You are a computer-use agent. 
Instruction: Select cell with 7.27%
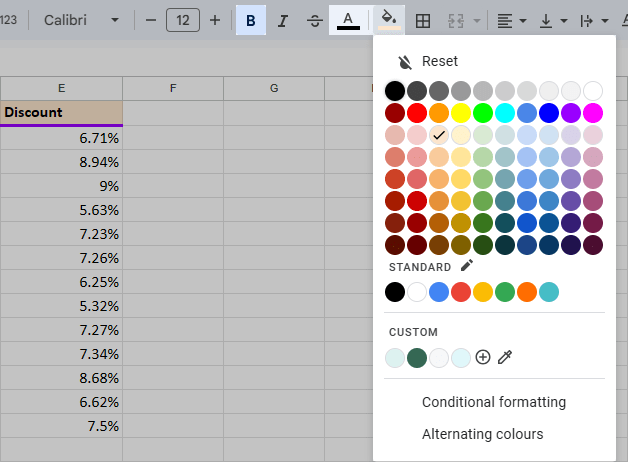click(x=61, y=330)
